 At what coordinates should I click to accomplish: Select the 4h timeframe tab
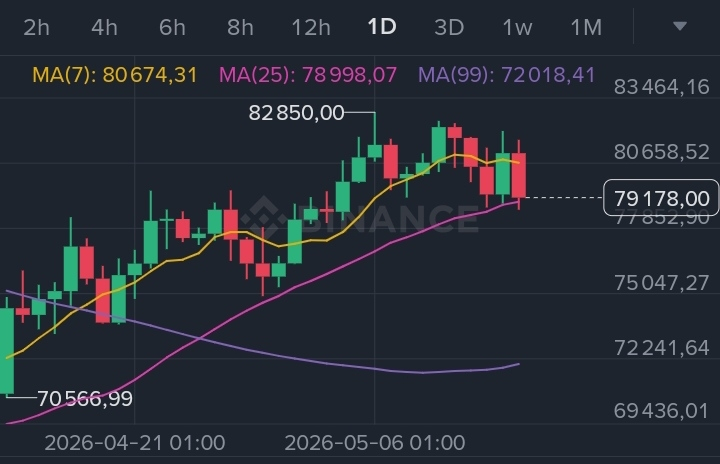104,28
